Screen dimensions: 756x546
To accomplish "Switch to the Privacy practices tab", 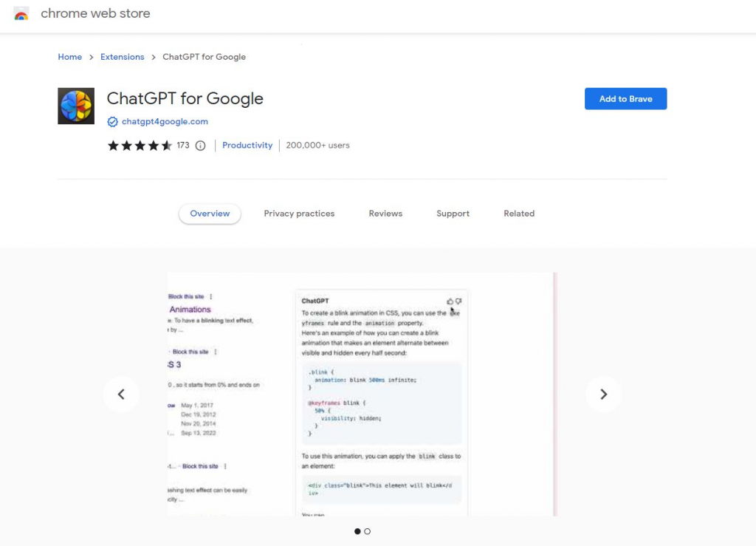I will pos(299,214).
